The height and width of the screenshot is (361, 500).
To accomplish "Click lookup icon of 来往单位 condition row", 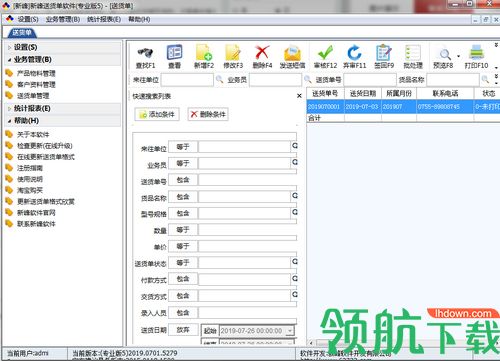I will [x=295, y=146].
